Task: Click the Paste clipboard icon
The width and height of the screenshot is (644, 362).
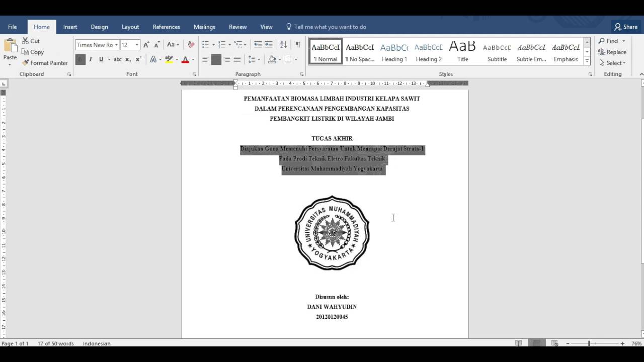Action: 10,46
